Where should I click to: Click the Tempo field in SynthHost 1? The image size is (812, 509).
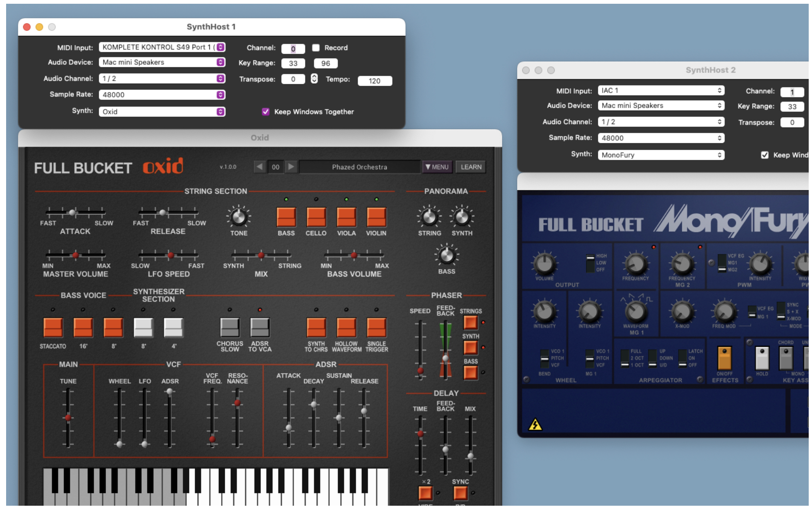(374, 81)
